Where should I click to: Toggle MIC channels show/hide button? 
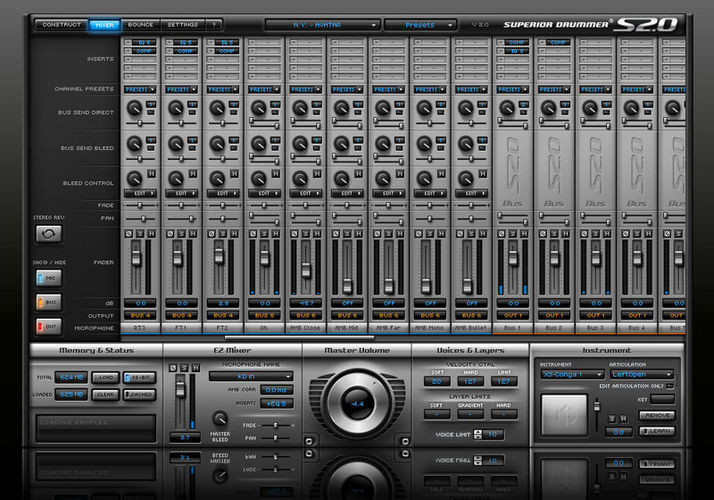49,278
